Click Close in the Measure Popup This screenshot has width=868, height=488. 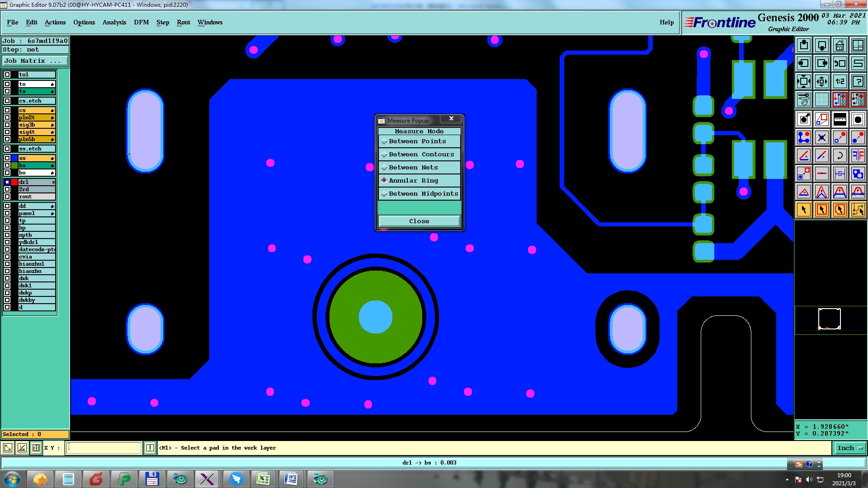pyautogui.click(x=419, y=221)
